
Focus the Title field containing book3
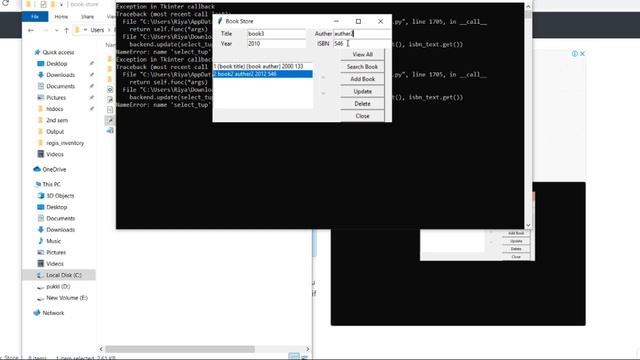pyautogui.click(x=276, y=33)
